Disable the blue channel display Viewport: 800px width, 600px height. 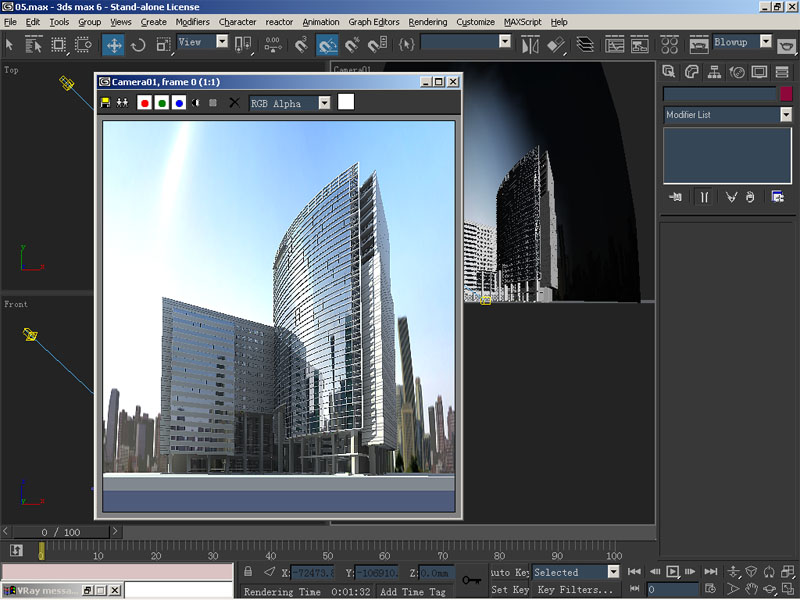(178, 103)
